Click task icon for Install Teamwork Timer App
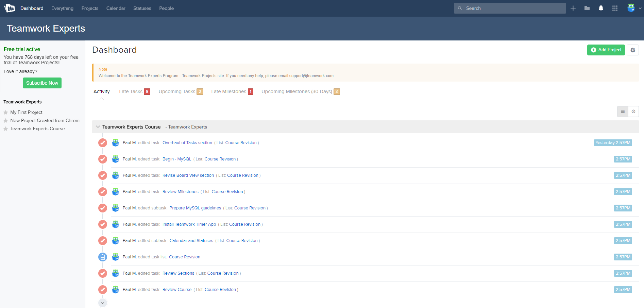The height and width of the screenshot is (308, 644). pyautogui.click(x=103, y=224)
